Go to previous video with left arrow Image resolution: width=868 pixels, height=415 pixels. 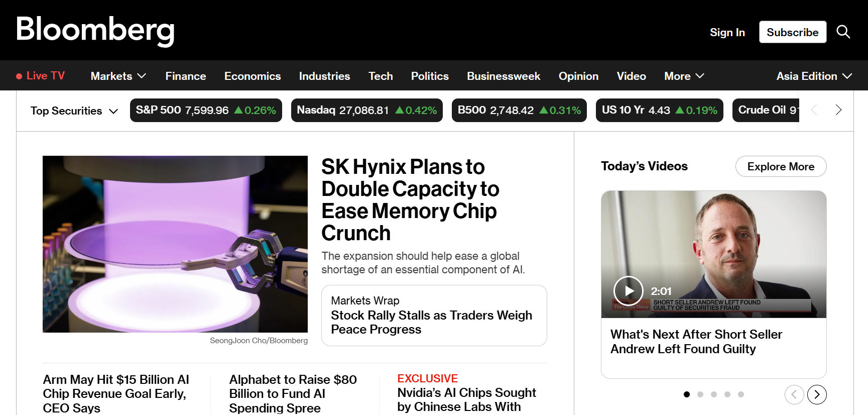point(794,394)
